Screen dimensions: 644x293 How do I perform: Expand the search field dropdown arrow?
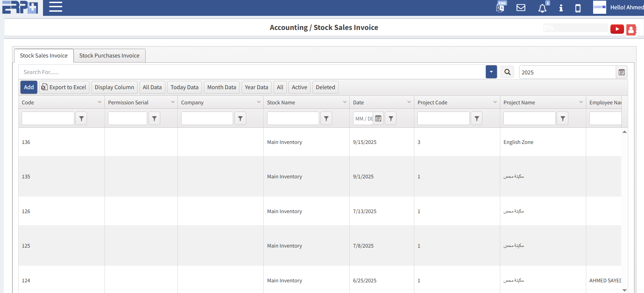tap(491, 72)
